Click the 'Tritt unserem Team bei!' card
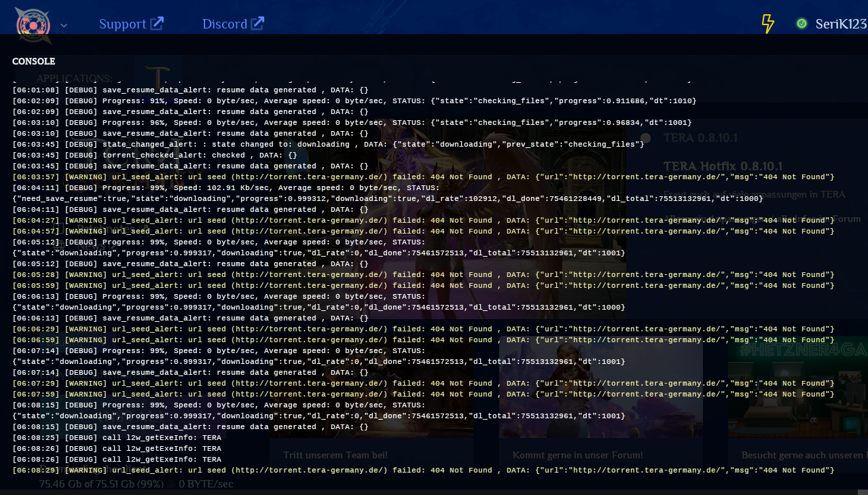Viewport: 868px width, 495px height. click(336, 454)
